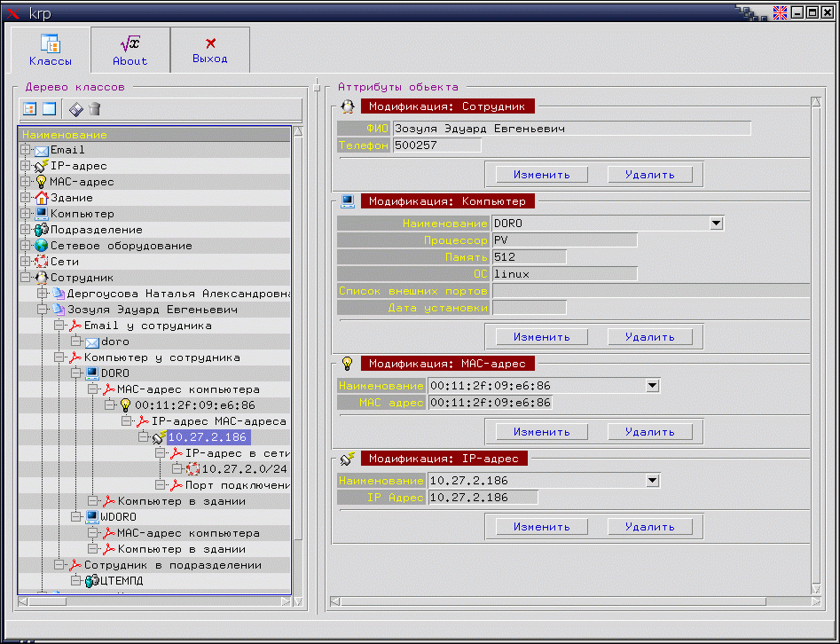Expand the Email tree node
The width and height of the screenshot is (840, 644).
[x=25, y=150]
